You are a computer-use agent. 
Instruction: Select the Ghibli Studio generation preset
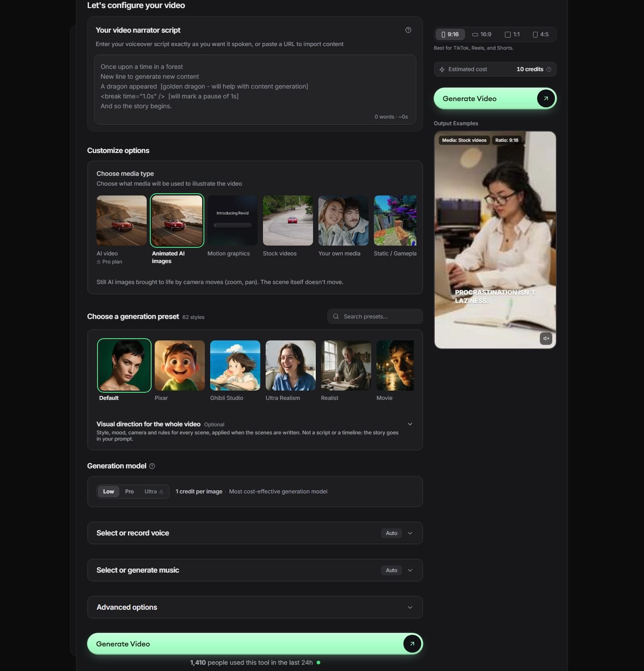click(235, 365)
